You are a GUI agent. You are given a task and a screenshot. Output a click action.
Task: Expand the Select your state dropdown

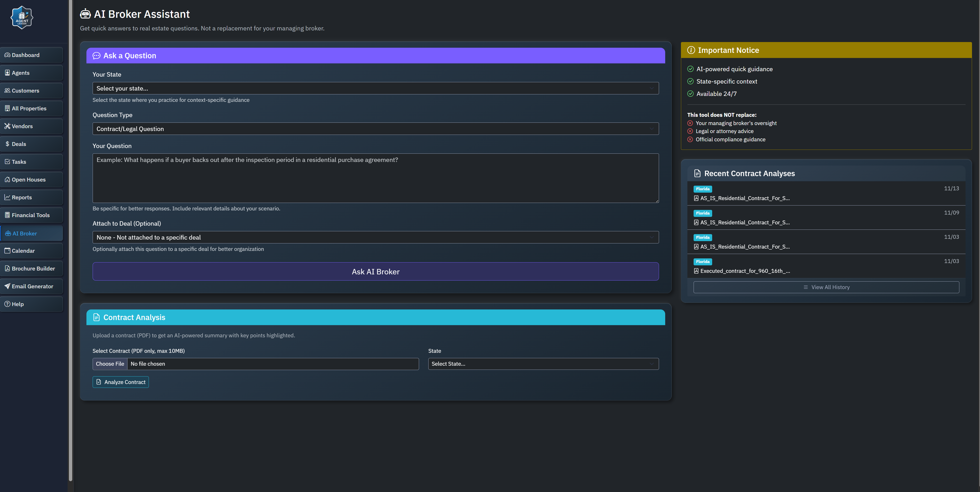point(375,88)
